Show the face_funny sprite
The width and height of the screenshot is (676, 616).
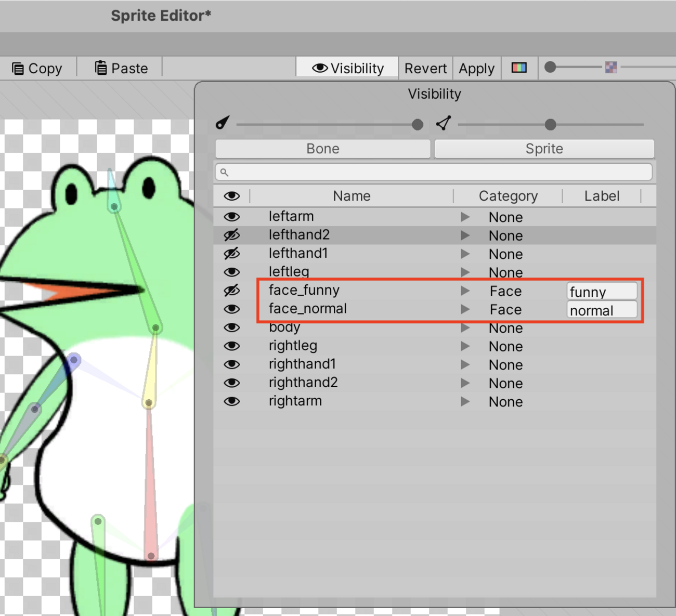(232, 291)
